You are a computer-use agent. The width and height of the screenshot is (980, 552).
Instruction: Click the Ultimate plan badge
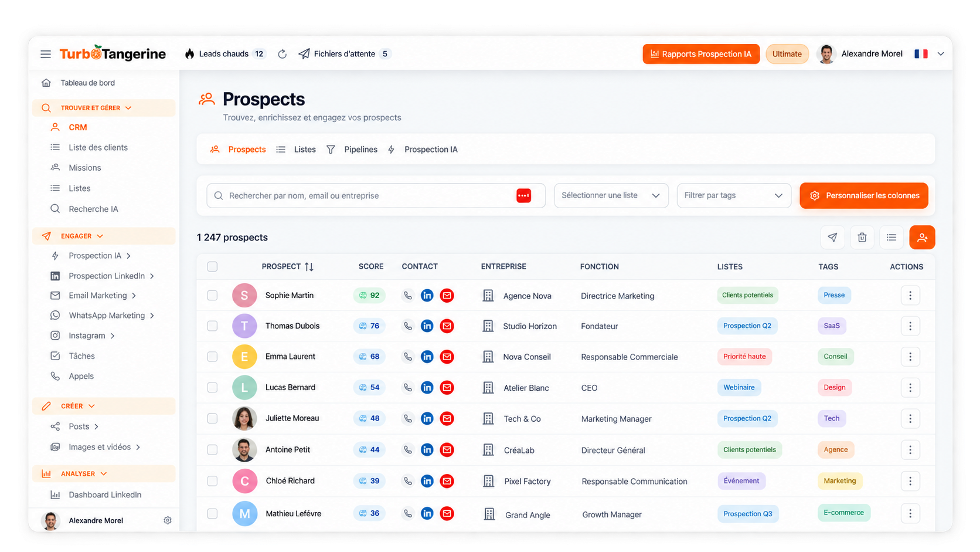pyautogui.click(x=787, y=54)
